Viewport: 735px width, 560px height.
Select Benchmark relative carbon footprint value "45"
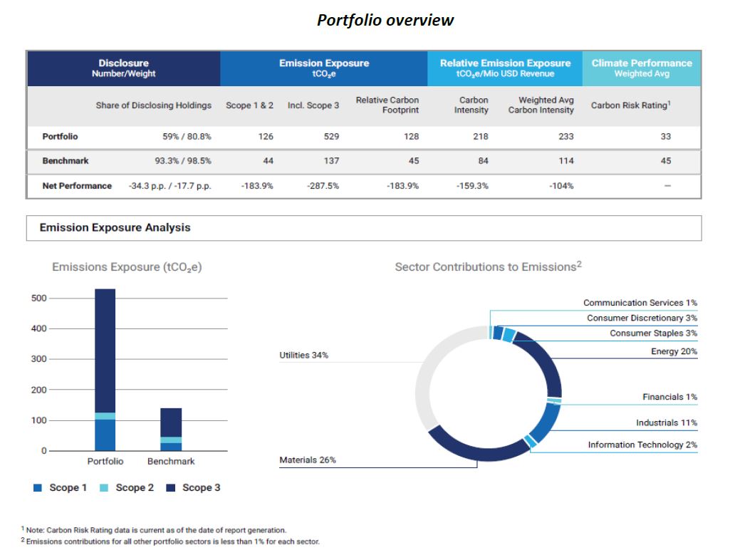tap(413, 161)
